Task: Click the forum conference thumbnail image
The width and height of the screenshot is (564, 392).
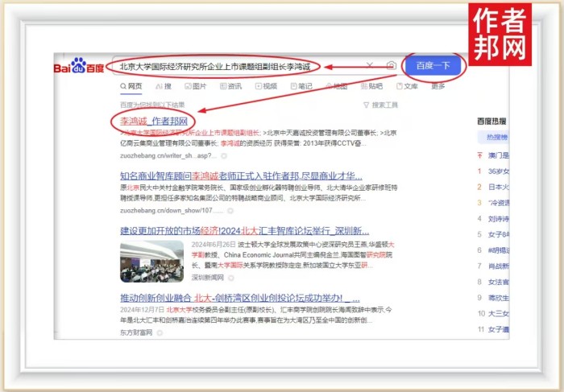Action: 151,261
